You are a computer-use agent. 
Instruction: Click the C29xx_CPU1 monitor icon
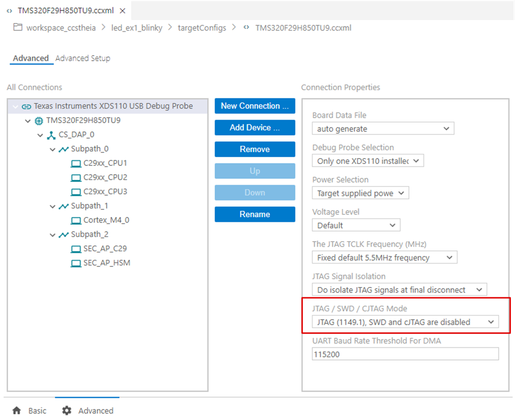[76, 163]
